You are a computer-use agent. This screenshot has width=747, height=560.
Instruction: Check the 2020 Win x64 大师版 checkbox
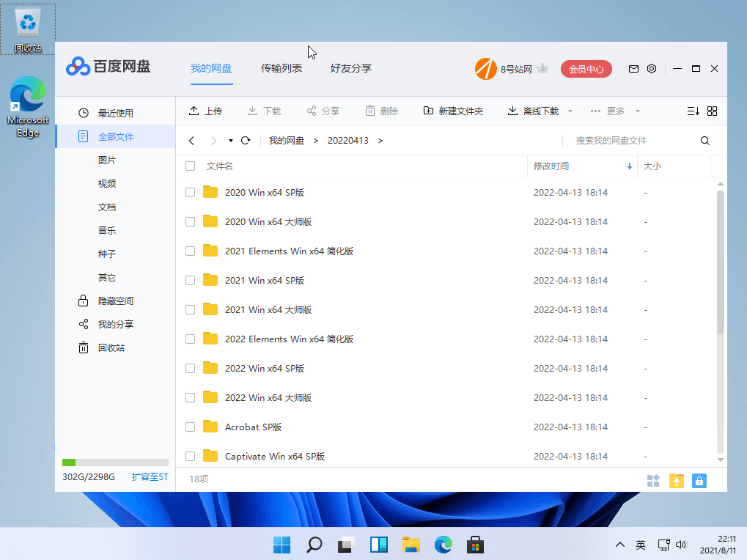[x=190, y=222]
